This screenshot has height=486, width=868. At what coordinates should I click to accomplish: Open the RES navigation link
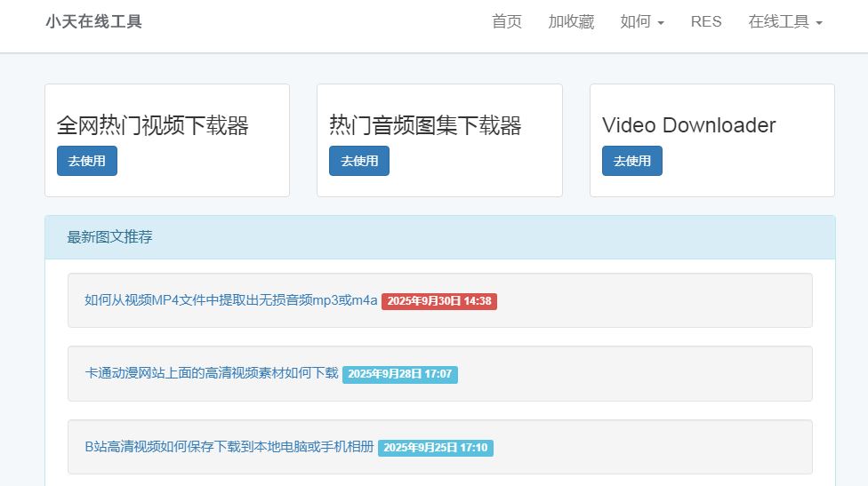coord(706,21)
